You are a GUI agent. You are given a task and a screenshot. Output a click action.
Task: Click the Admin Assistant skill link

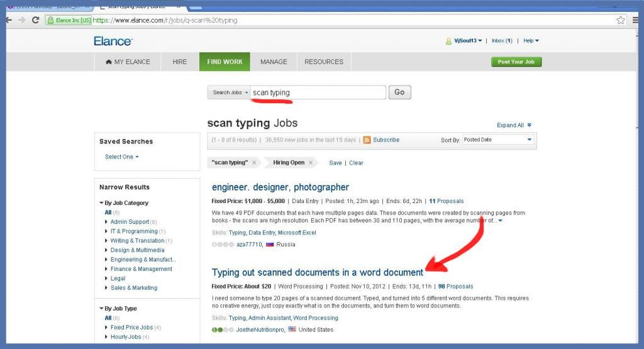(x=269, y=318)
